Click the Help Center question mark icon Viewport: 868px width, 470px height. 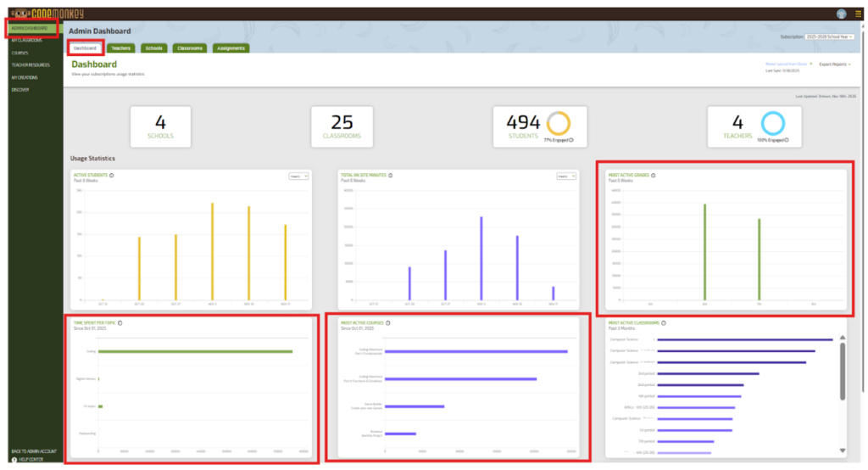(14, 460)
